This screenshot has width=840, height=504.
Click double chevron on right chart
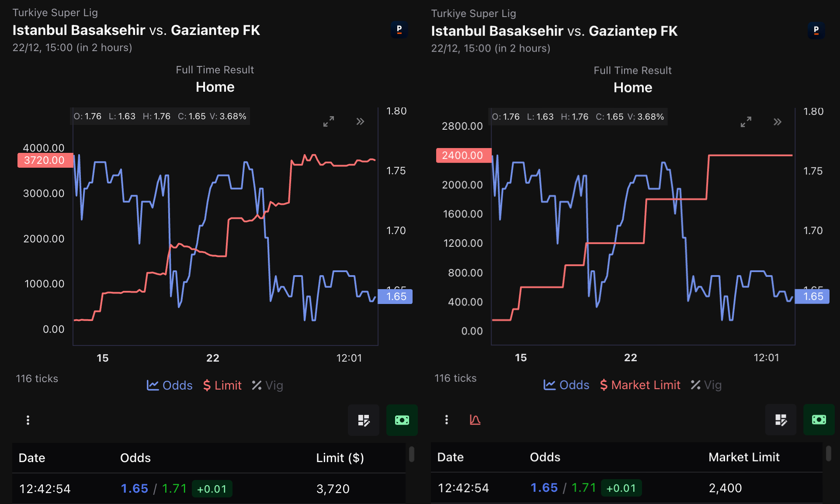point(778,122)
